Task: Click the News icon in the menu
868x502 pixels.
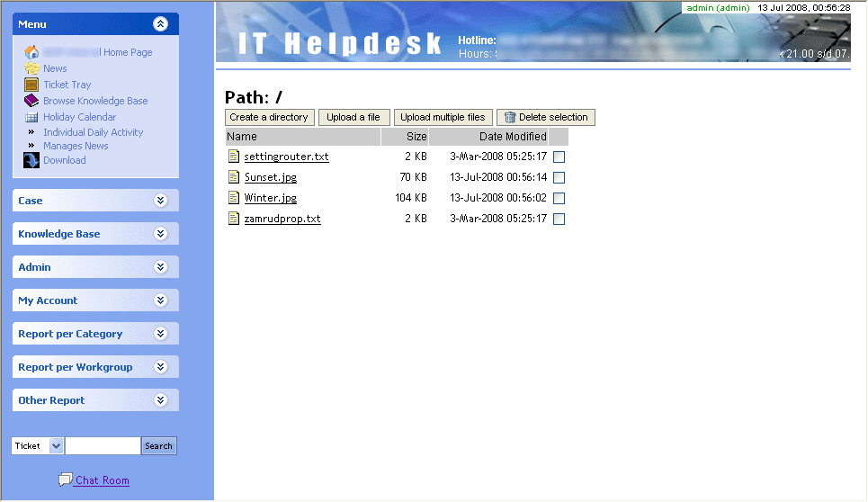Action: 31,68
